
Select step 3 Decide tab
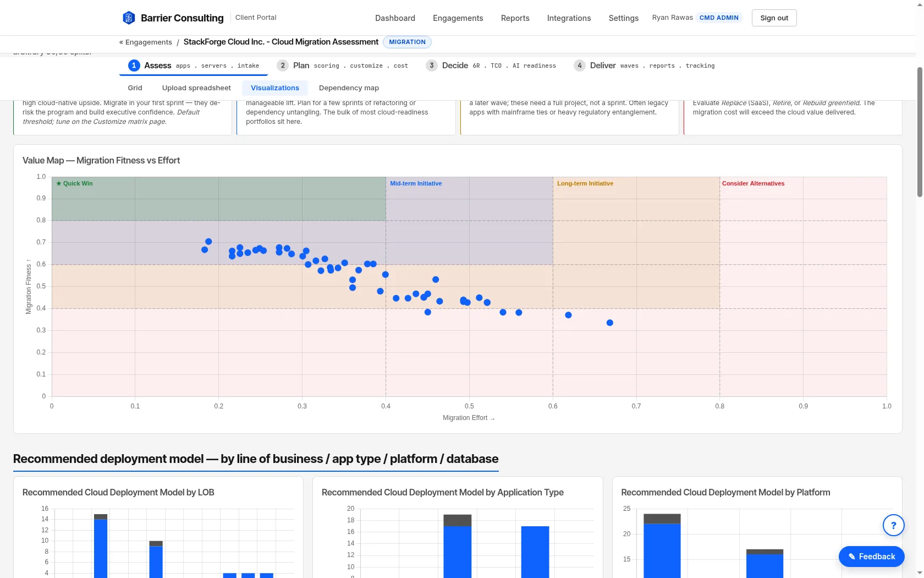(491, 66)
